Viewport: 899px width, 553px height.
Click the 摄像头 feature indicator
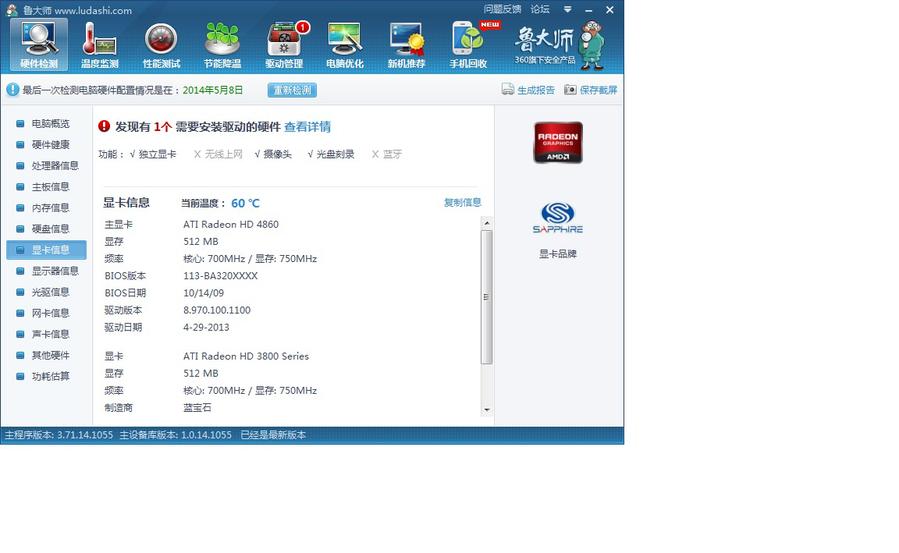[x=273, y=154]
